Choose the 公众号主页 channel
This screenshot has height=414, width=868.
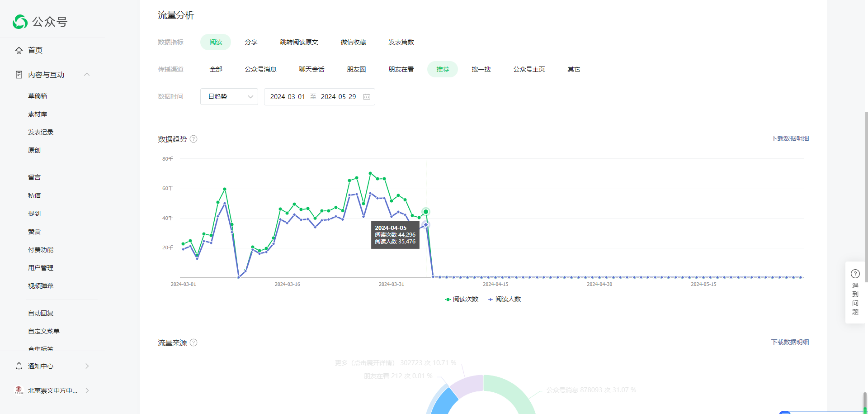tap(529, 69)
